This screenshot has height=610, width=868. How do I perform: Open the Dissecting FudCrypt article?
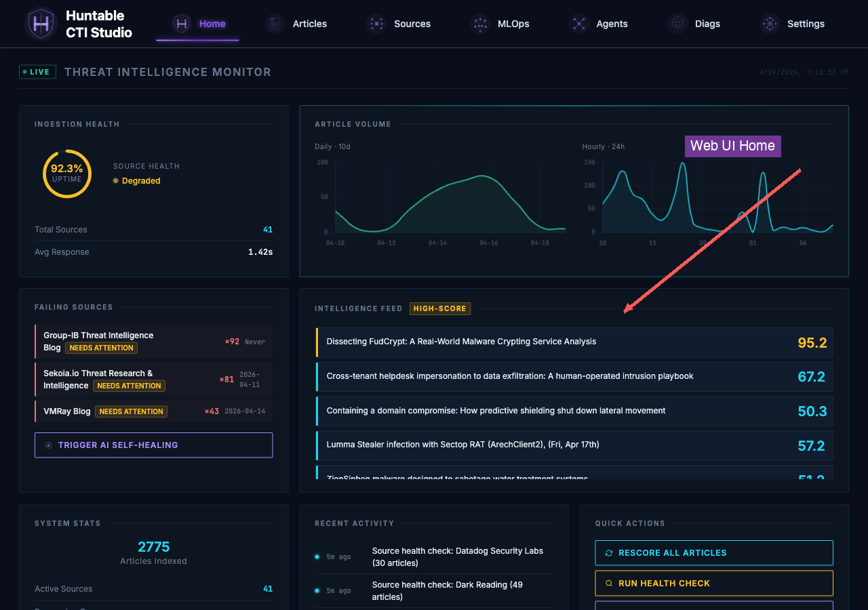(x=574, y=342)
